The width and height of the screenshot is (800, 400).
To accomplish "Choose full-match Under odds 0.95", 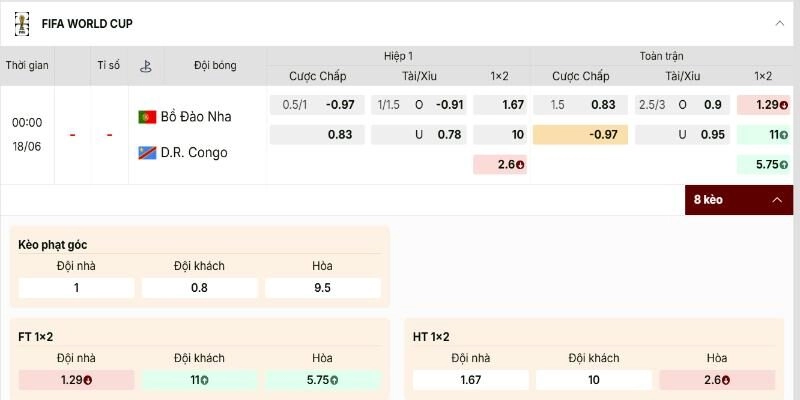I will (x=682, y=135).
